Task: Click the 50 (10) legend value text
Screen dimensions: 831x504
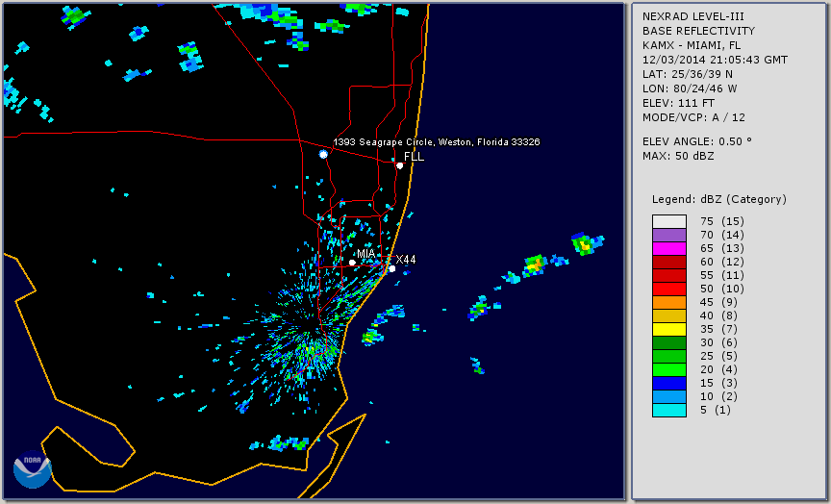Action: point(721,289)
